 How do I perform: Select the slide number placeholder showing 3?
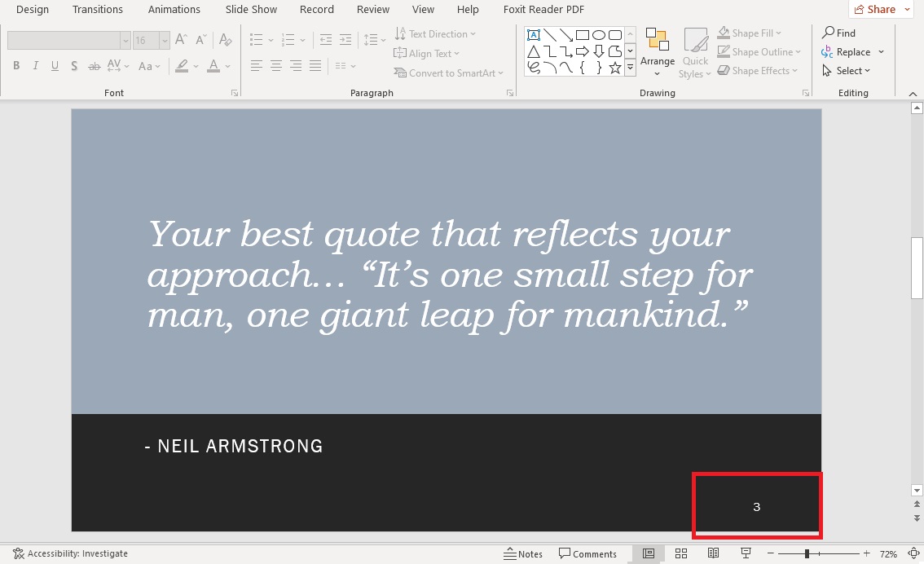(756, 505)
